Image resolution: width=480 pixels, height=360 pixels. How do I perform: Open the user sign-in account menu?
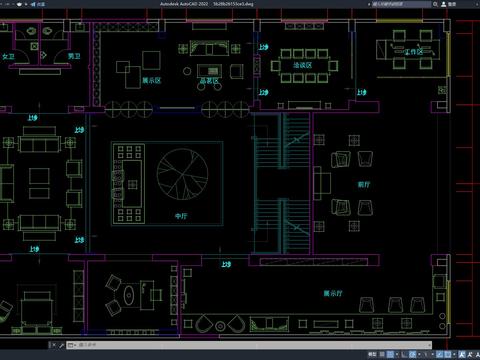[448, 4]
